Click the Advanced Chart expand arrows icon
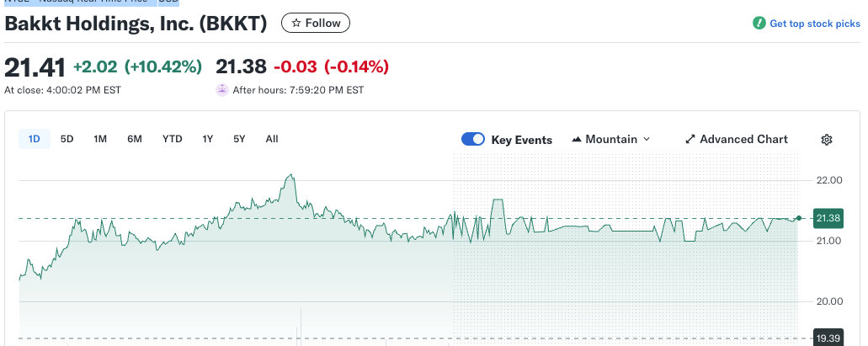The height and width of the screenshot is (346, 868). [690, 140]
